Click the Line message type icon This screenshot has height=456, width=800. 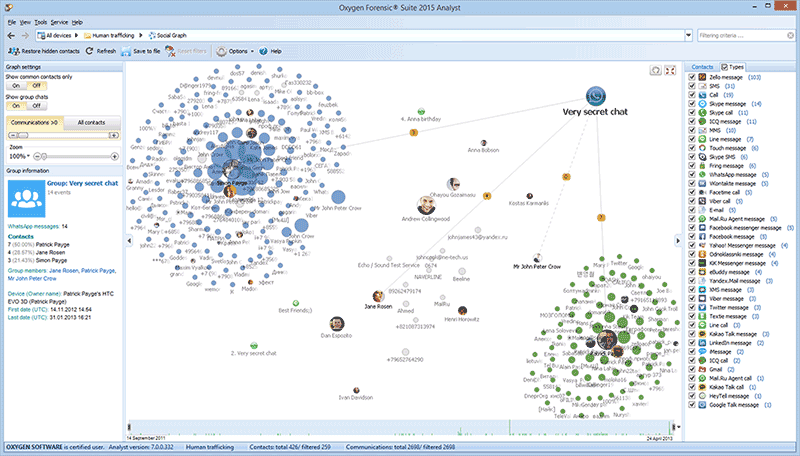coord(702,139)
